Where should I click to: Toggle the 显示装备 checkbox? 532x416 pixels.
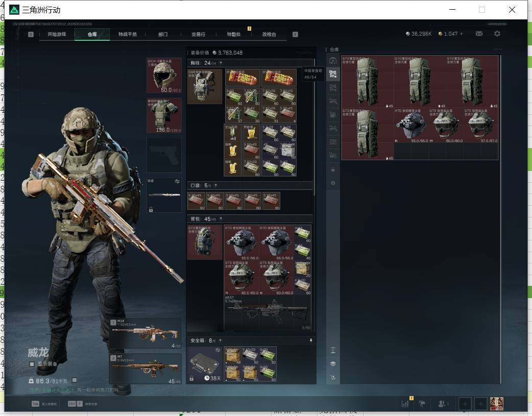point(32,364)
